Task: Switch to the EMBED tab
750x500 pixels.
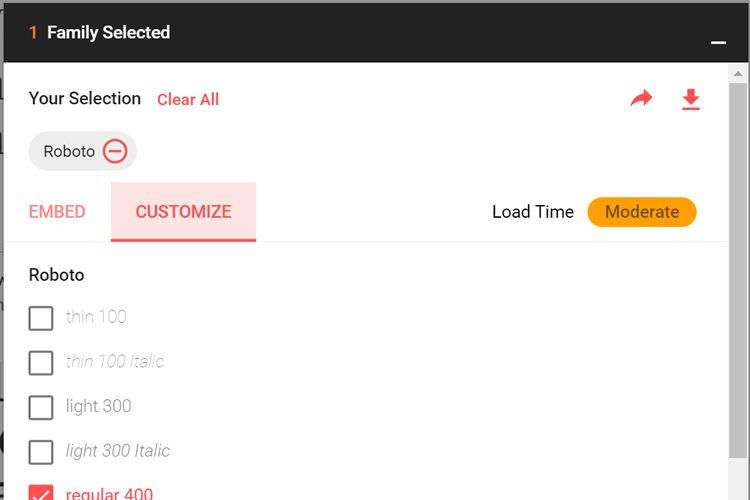Action: point(57,212)
